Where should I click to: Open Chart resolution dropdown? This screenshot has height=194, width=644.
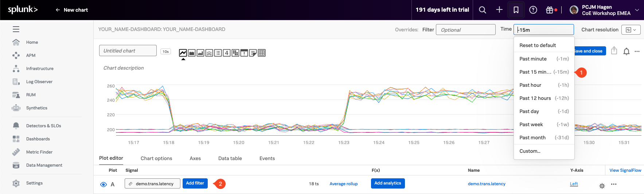click(631, 30)
